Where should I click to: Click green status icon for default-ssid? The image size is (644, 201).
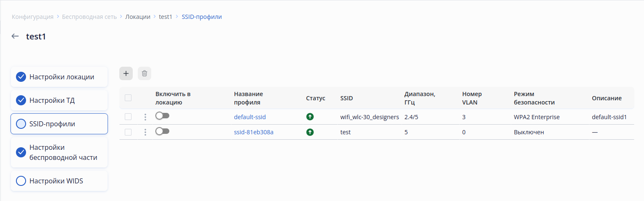point(310,117)
